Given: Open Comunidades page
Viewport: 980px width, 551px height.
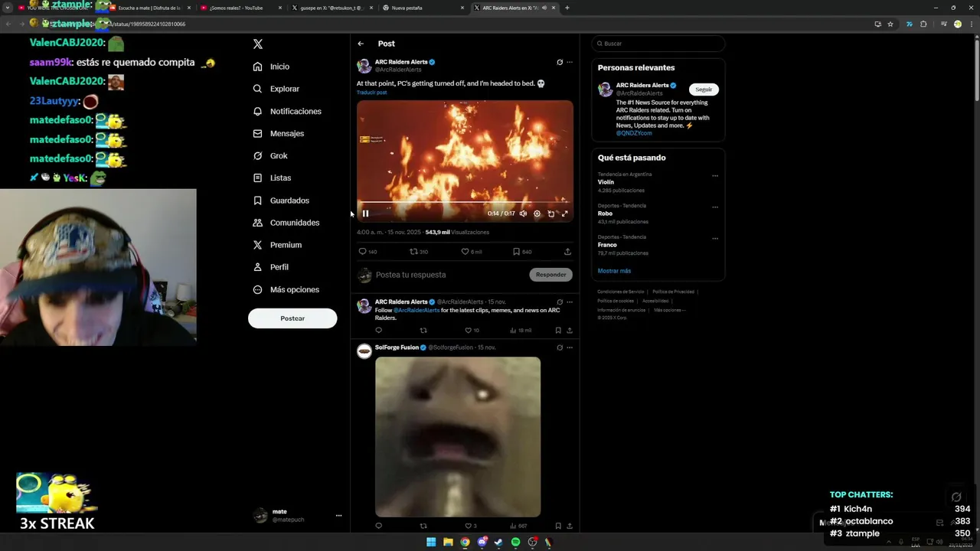Looking at the screenshot, I should [286, 223].
